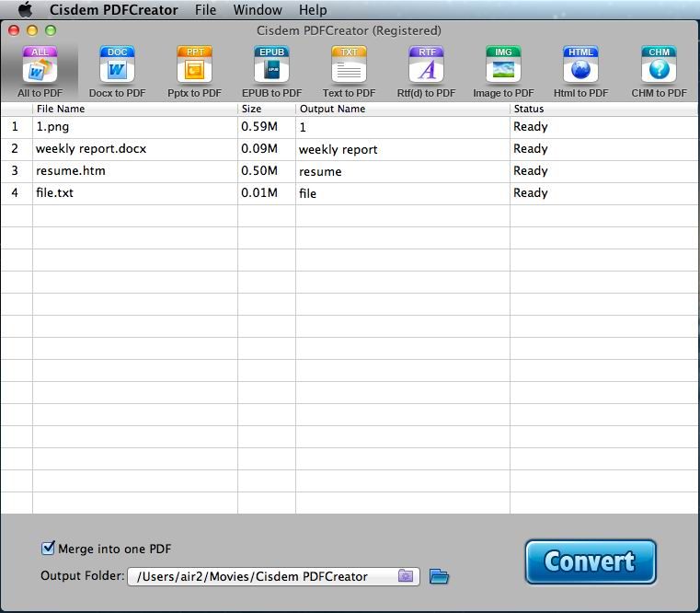Image resolution: width=700 pixels, height=613 pixels.
Task: Switch to Pptx to PDF mode
Action: (194, 72)
